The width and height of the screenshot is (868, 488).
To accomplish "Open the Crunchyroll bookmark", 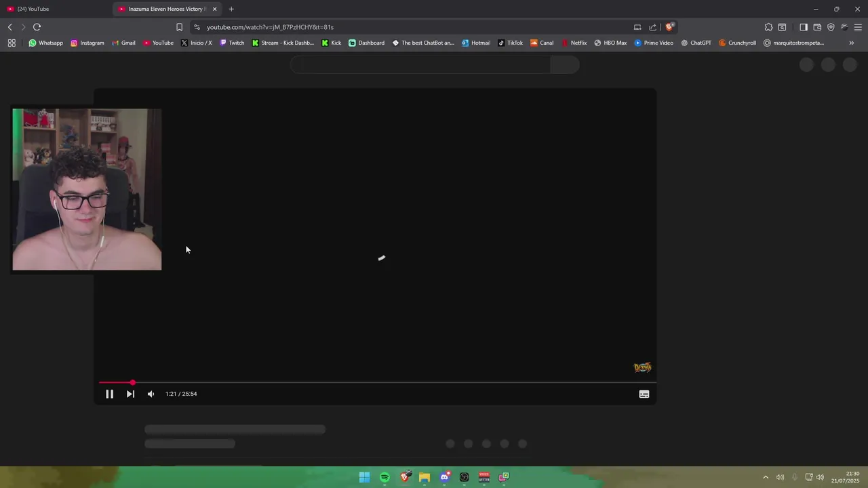I will pos(737,43).
